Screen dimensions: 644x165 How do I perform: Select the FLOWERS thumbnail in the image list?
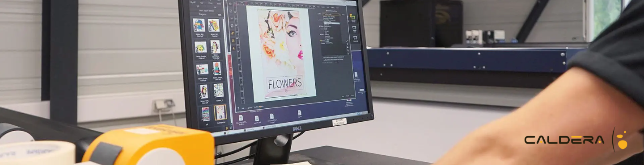tap(220, 112)
